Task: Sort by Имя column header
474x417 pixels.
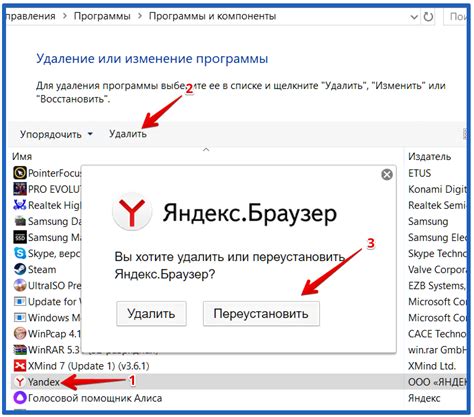Action: (22, 156)
